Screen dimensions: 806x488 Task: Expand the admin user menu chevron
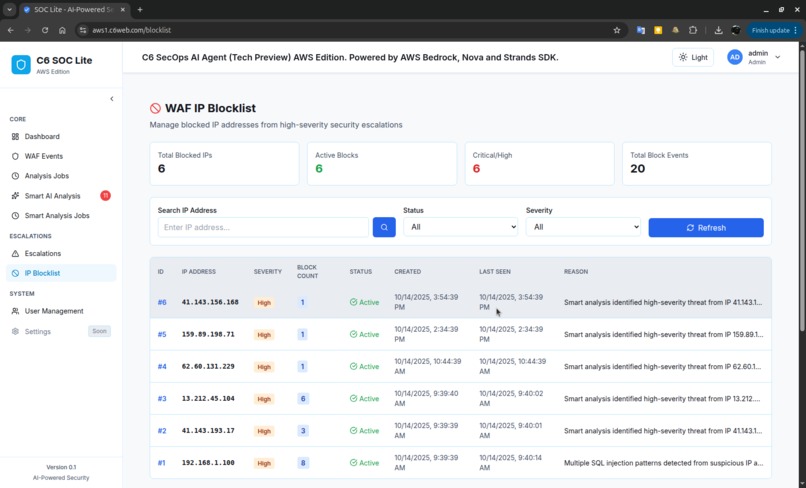[x=778, y=57]
